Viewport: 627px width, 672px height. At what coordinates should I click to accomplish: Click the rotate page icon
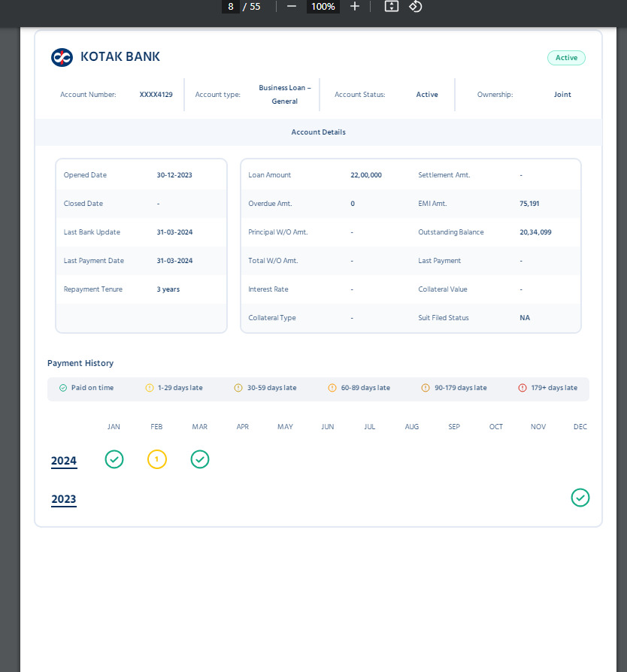(415, 7)
